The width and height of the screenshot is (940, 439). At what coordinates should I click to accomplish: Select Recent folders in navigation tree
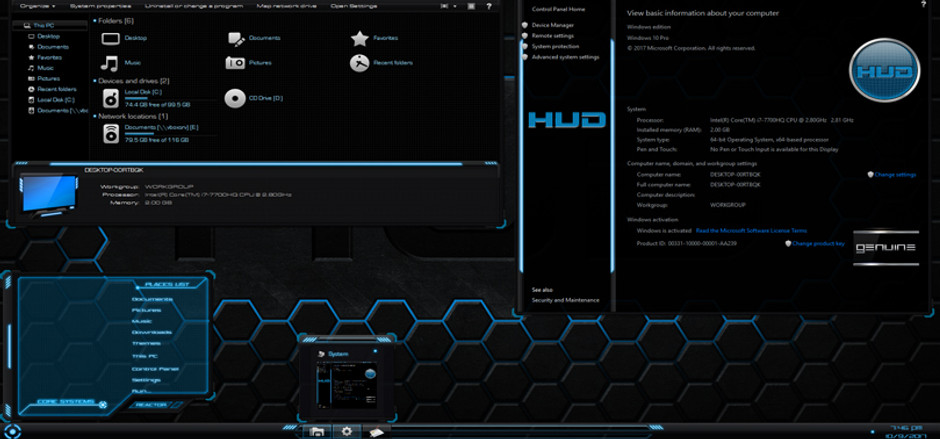pos(56,89)
